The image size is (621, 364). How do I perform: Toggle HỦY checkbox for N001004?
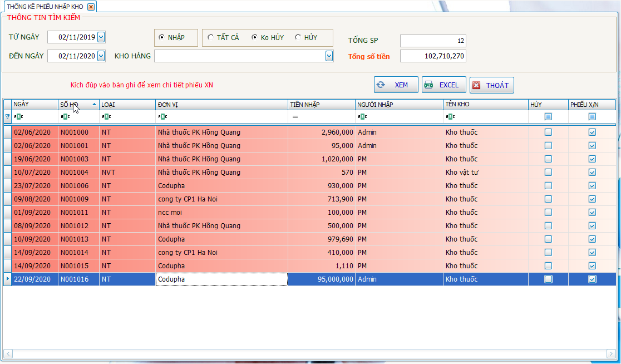tap(548, 173)
